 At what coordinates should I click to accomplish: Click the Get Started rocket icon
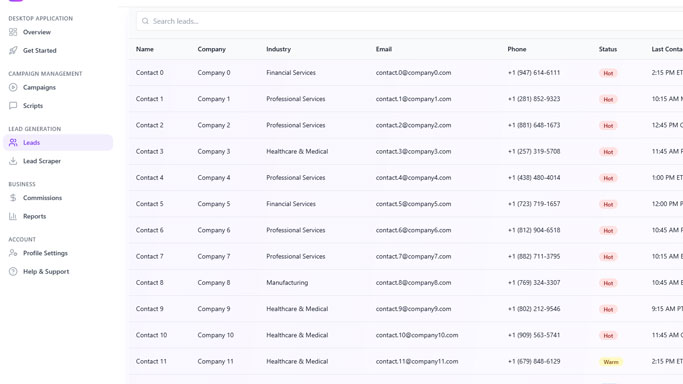click(x=13, y=51)
